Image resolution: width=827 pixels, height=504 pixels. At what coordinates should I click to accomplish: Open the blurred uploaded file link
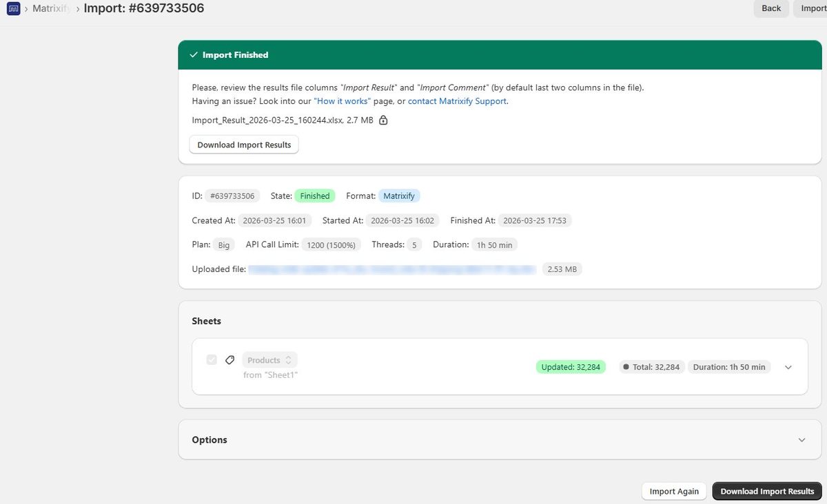click(392, 269)
